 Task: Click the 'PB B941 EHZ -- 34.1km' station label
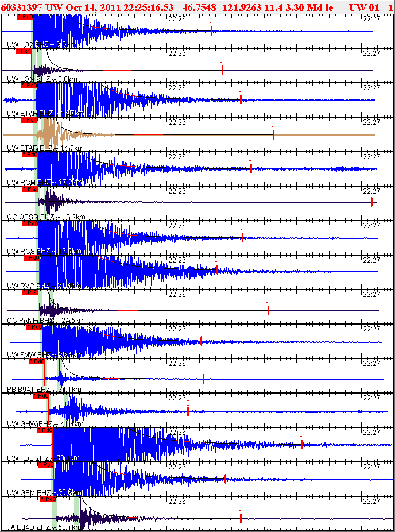pos(44,389)
